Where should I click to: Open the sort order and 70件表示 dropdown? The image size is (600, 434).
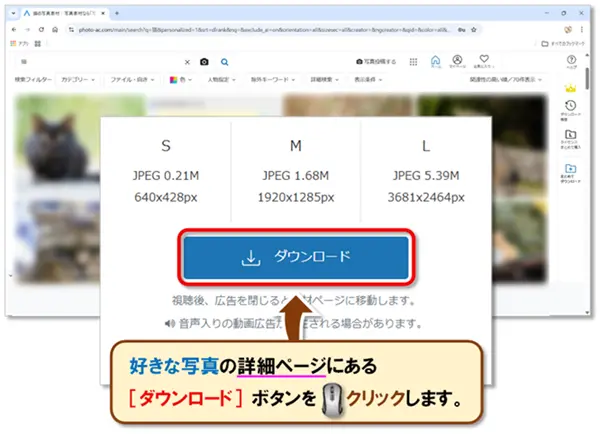[x=506, y=80]
